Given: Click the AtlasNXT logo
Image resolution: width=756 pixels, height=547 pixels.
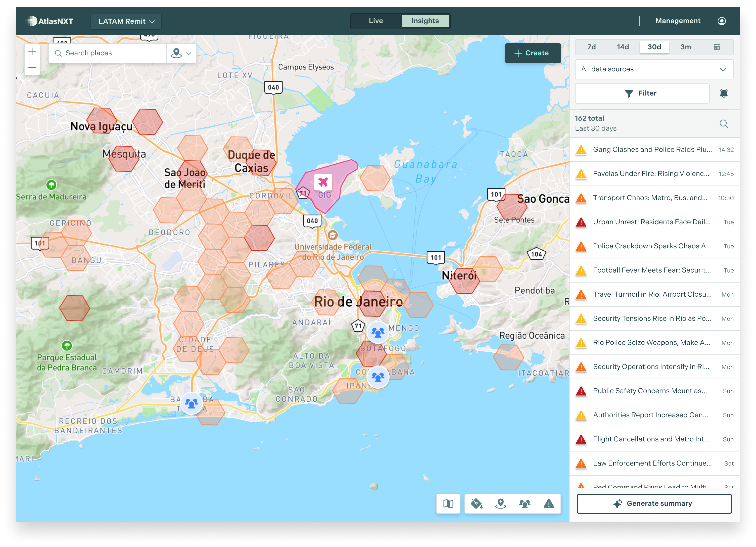Looking at the screenshot, I should [x=50, y=21].
